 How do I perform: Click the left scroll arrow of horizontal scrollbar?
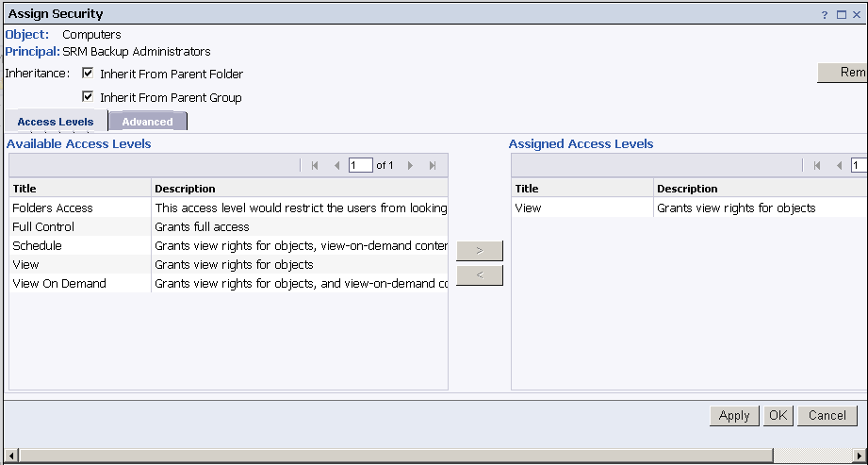(x=11, y=456)
